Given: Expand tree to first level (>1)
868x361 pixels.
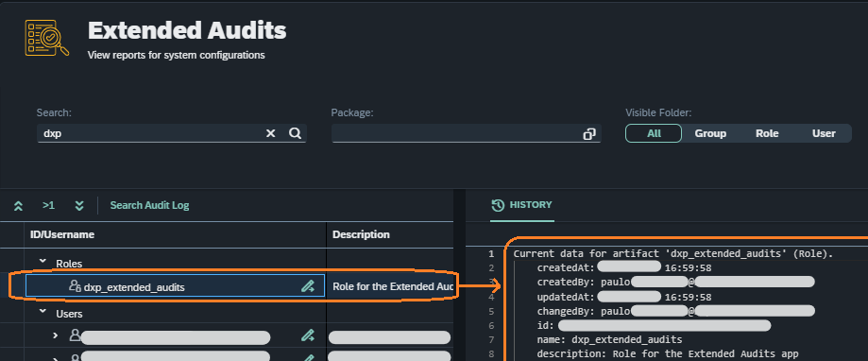Looking at the screenshot, I should [49, 205].
